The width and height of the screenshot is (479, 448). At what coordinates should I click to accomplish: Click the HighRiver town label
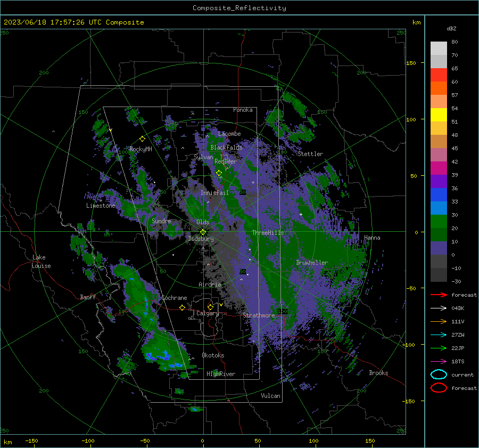click(x=221, y=374)
